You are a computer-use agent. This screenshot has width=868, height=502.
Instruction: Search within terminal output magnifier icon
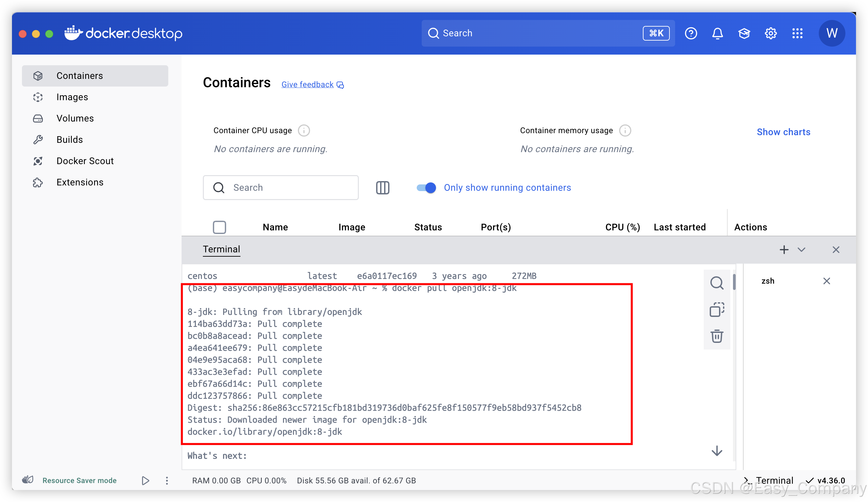(716, 283)
